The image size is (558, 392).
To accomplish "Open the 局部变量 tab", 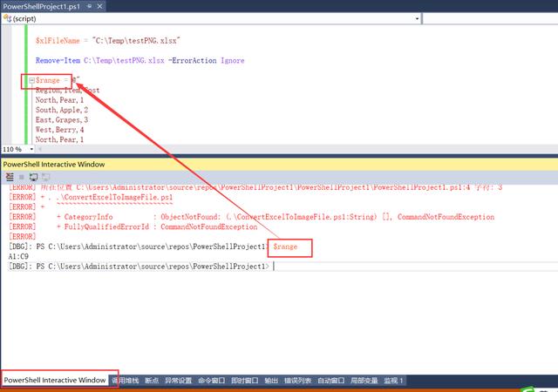I will point(364,381).
